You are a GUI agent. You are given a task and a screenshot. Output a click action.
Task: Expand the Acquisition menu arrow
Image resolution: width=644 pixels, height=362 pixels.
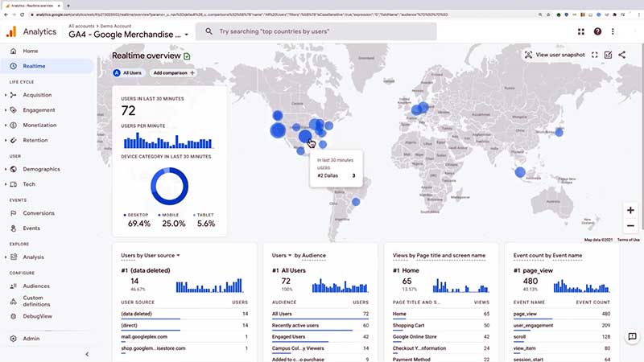[6, 95]
